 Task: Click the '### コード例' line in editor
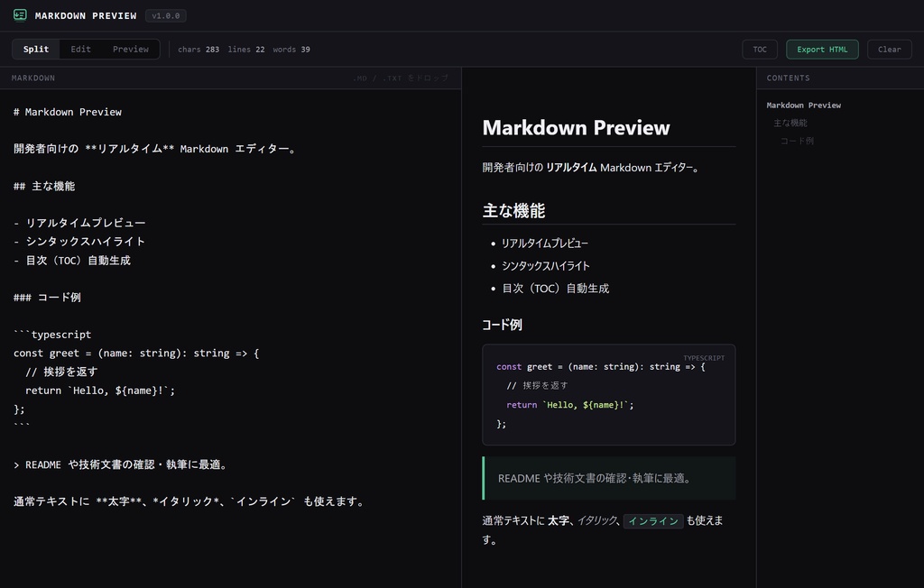coord(47,298)
